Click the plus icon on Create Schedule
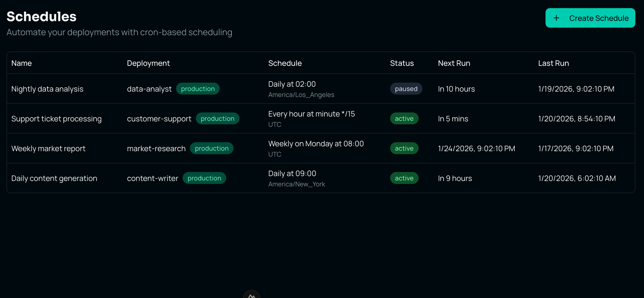This screenshot has height=298, width=644. [557, 18]
